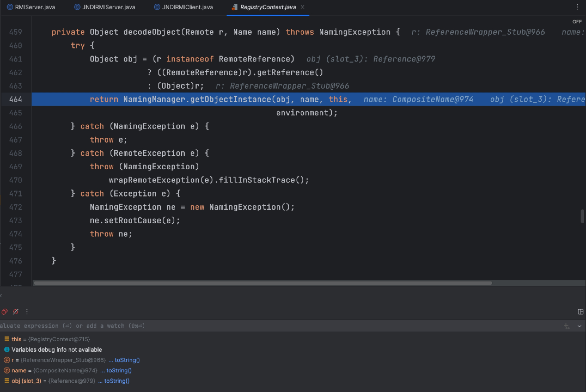The width and height of the screenshot is (586, 392).
Task: Click the horizontal editor scrollbar
Action: point(263,283)
